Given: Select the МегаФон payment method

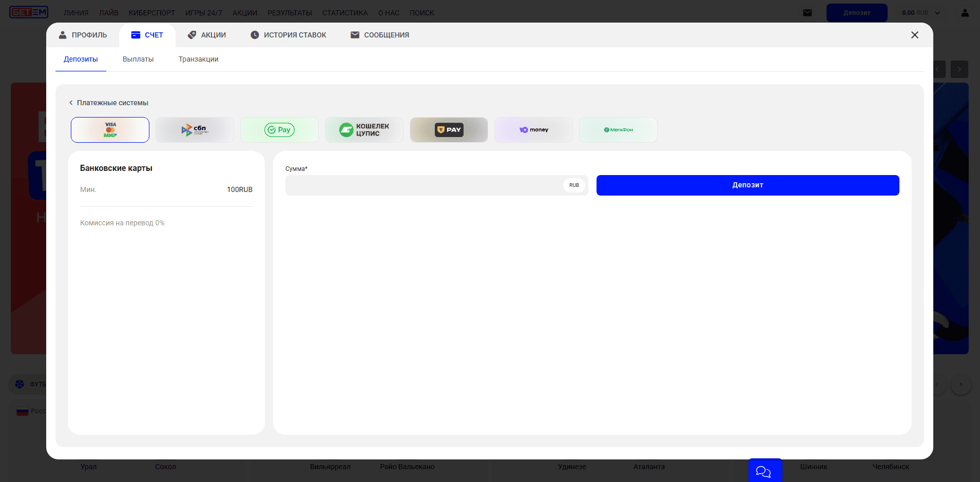Looking at the screenshot, I should point(618,130).
